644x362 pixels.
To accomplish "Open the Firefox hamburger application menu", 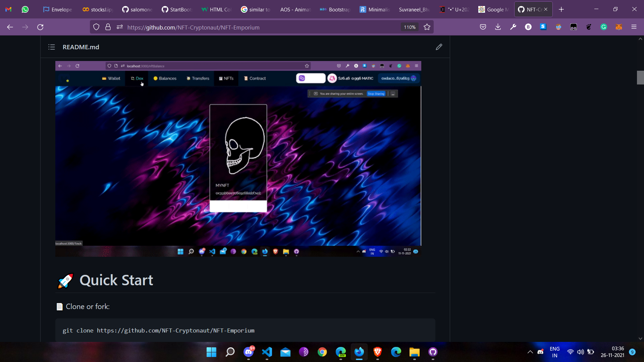I will [x=634, y=27].
